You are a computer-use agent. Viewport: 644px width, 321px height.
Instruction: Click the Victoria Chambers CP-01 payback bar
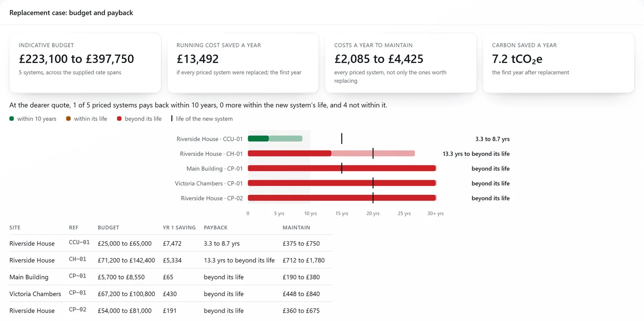[342, 183]
